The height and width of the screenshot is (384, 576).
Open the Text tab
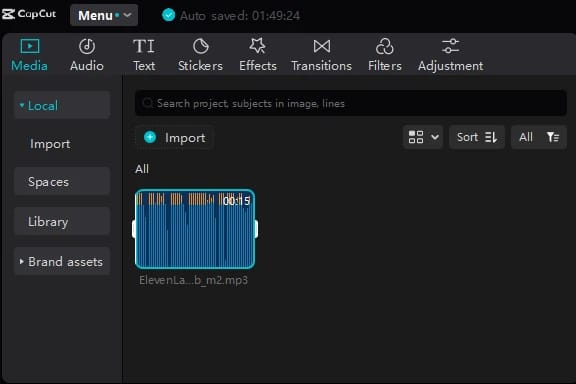[x=144, y=55]
